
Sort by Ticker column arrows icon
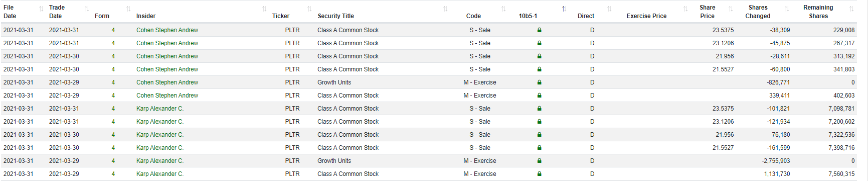click(x=309, y=9)
